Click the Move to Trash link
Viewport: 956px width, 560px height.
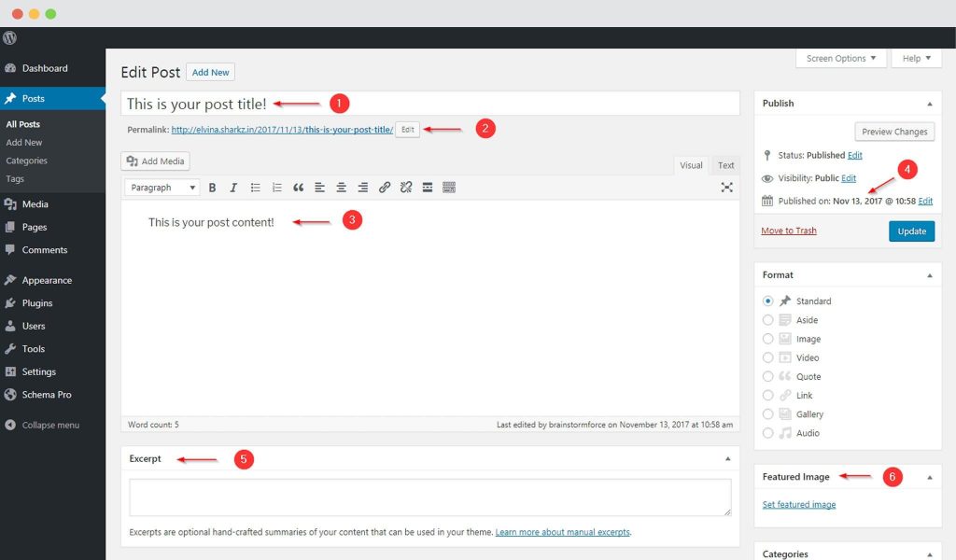coord(789,231)
